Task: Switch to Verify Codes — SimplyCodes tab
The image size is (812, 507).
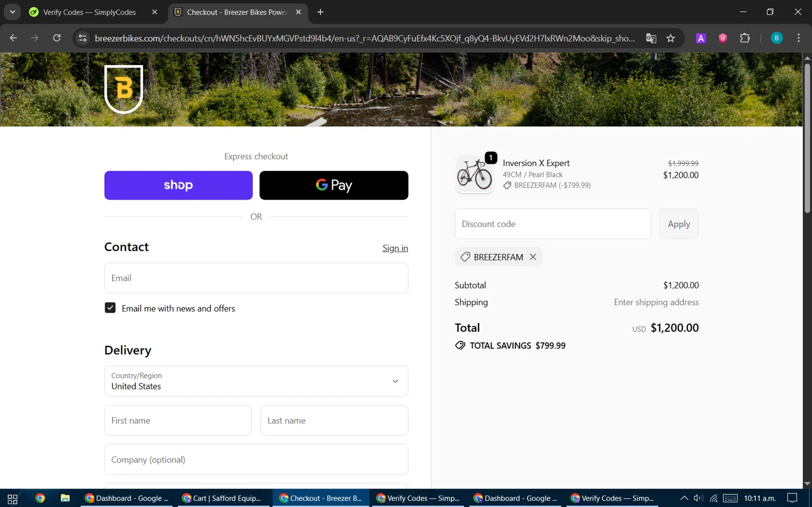Action: 89,12
